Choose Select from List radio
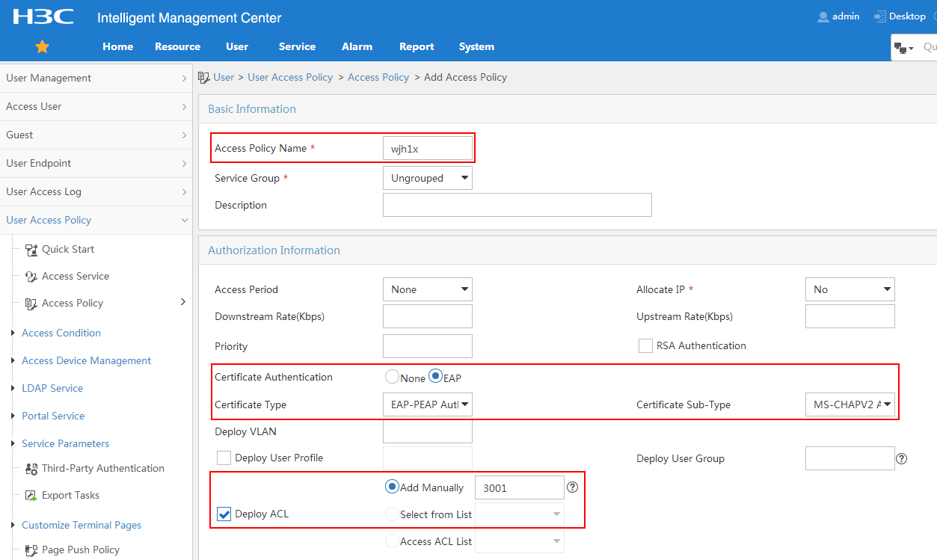Image resolution: width=937 pixels, height=560 pixels. pyautogui.click(x=392, y=514)
